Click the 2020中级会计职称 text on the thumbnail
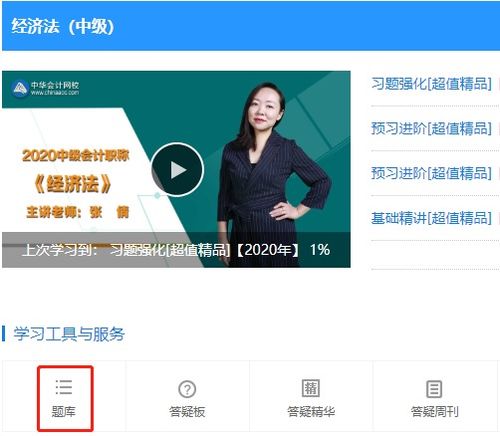This screenshot has width=500, height=436. tap(76, 155)
